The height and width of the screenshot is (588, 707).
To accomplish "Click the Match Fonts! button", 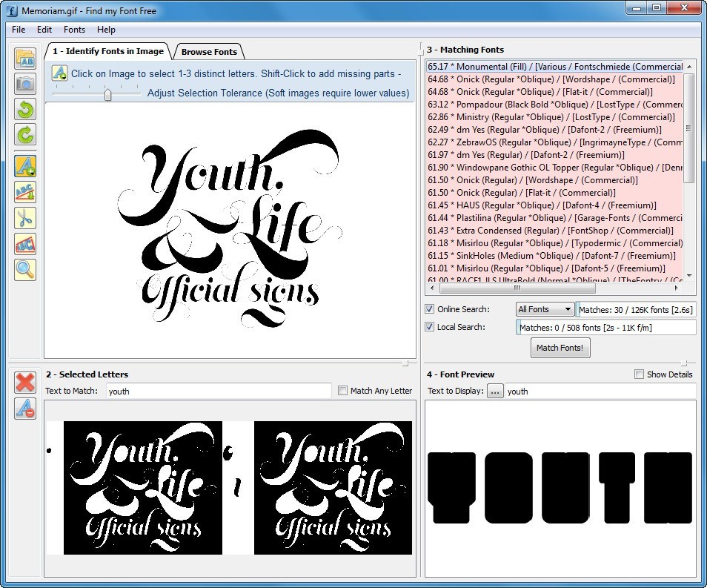I will [560, 348].
